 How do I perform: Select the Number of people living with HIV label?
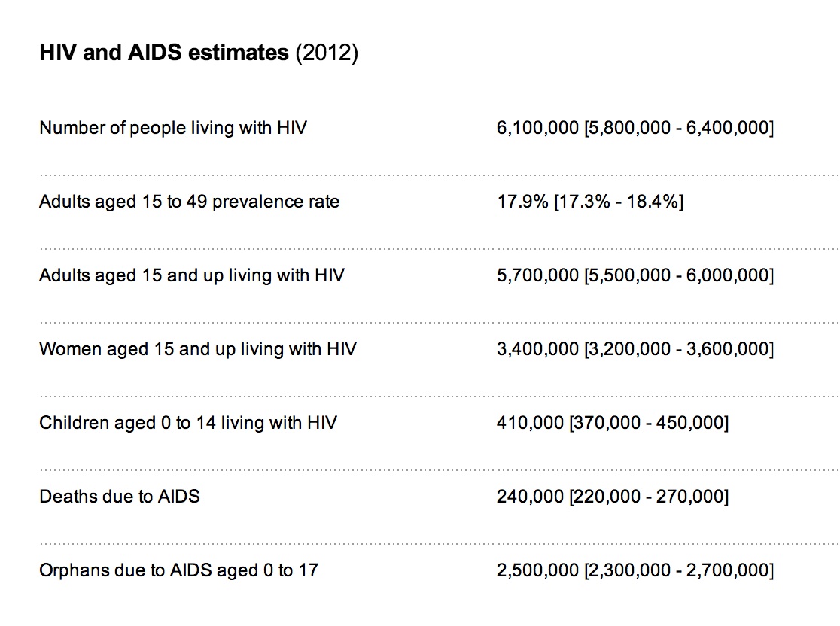point(173,128)
